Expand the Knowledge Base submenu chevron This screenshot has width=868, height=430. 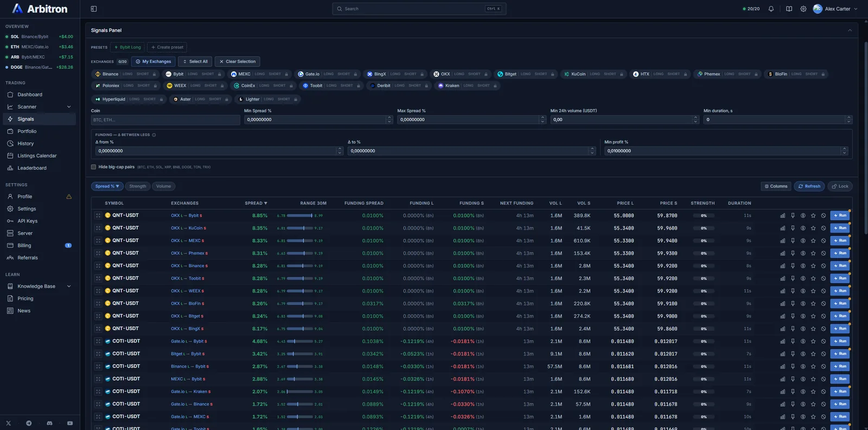pos(69,287)
